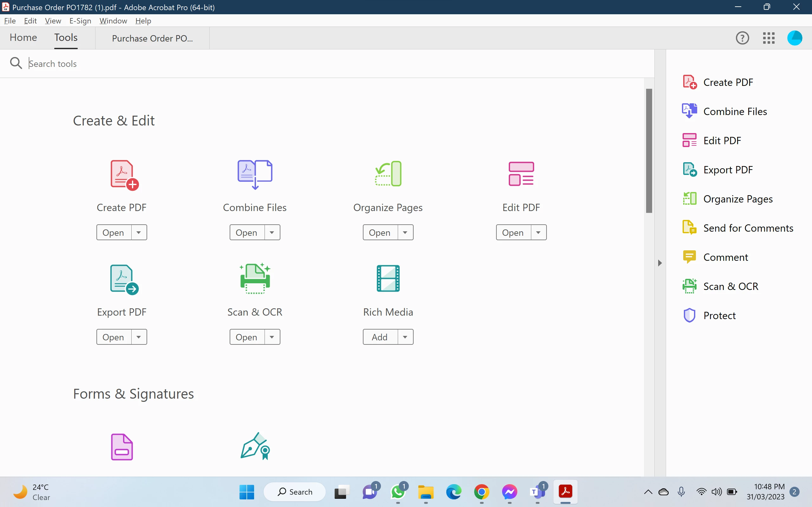
Task: Expand dropdown arrow beside Rich Media Add
Action: point(405,337)
